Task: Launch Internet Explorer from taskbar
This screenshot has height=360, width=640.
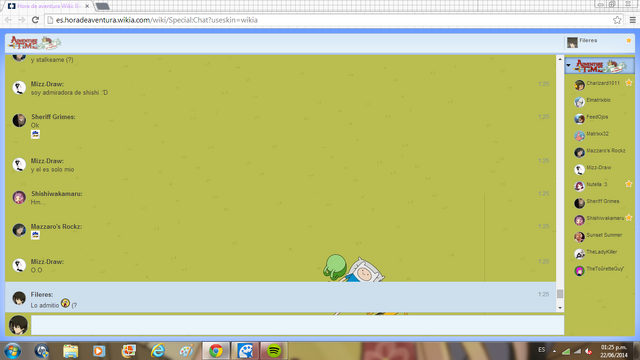Action: coord(158,351)
